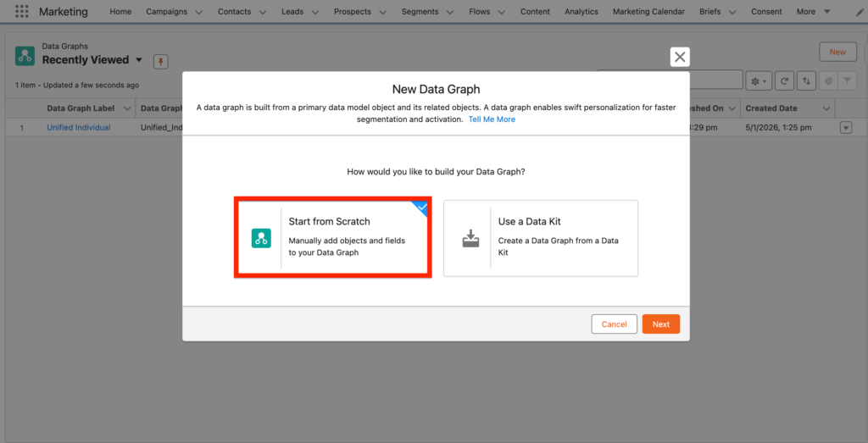
Task: Go to the Analytics tab
Action: pos(581,12)
